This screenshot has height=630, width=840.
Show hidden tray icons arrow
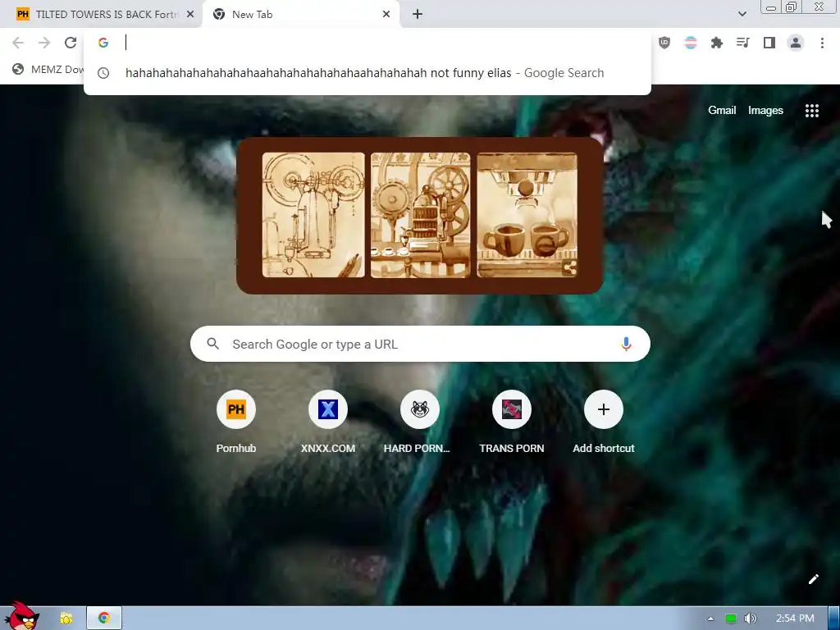tap(711, 619)
